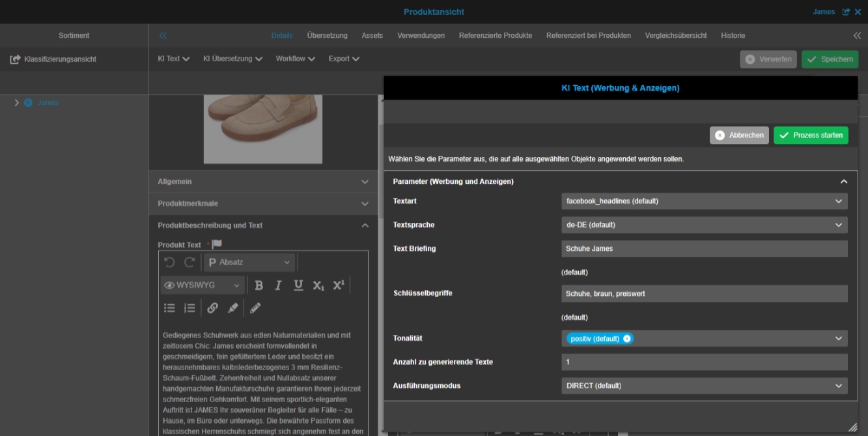Click the insert link icon

pos(212,308)
